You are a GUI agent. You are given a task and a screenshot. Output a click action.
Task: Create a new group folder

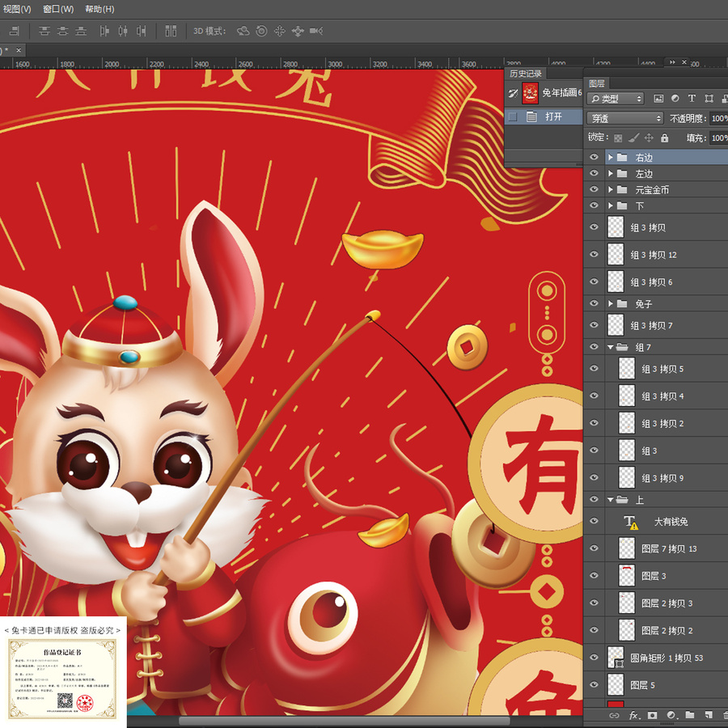point(690,715)
